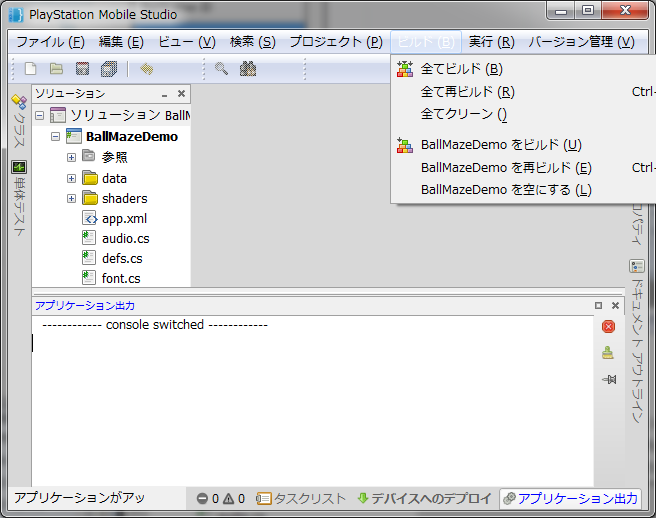
Task: Click the PlayStation Mobile Studio title icon
Action: [x=16, y=15]
